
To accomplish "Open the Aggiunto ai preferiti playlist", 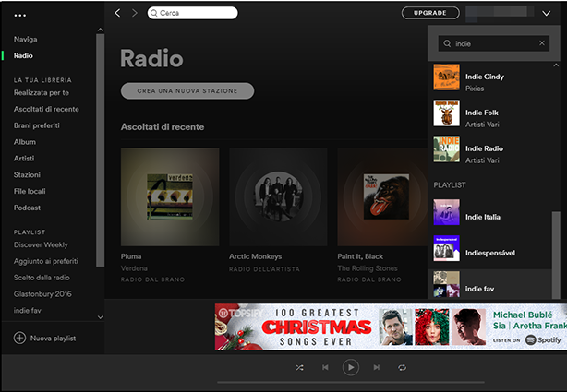I will 46,261.
